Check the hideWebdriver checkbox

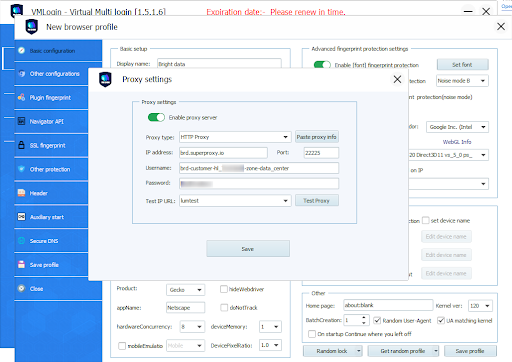coord(224,289)
